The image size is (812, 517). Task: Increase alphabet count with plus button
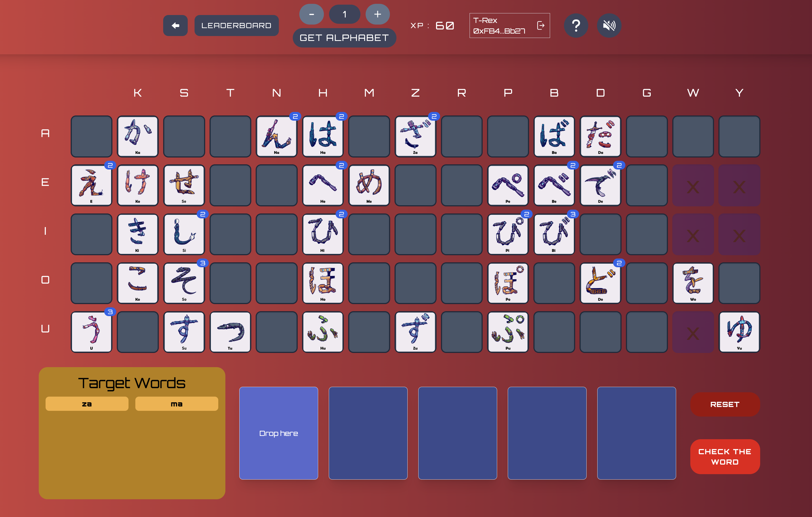[x=377, y=14]
